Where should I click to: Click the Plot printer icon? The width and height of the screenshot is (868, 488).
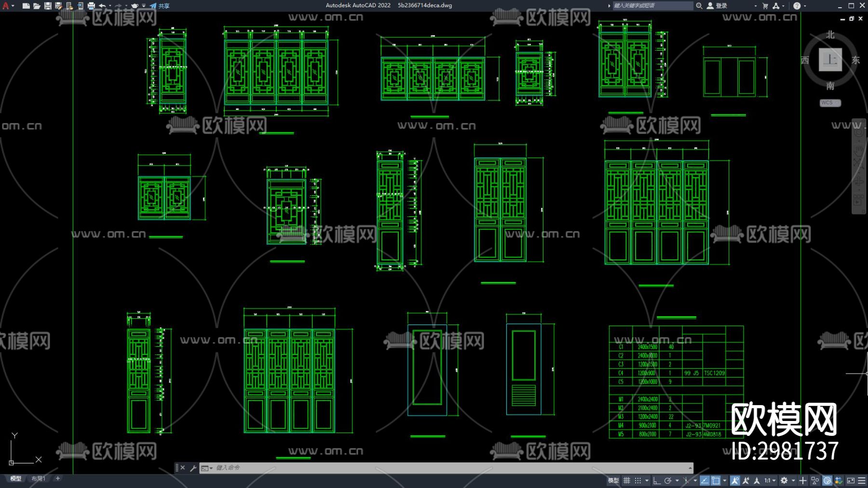tap(91, 6)
